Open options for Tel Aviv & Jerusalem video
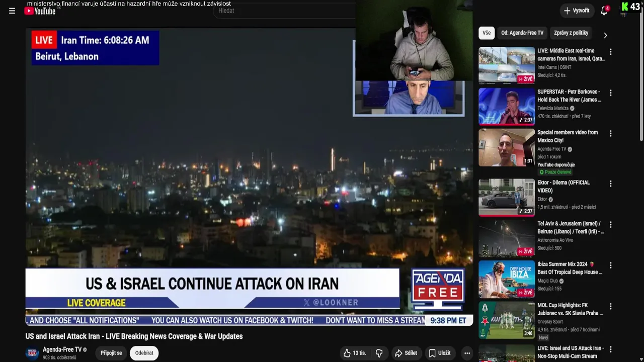 point(611,225)
